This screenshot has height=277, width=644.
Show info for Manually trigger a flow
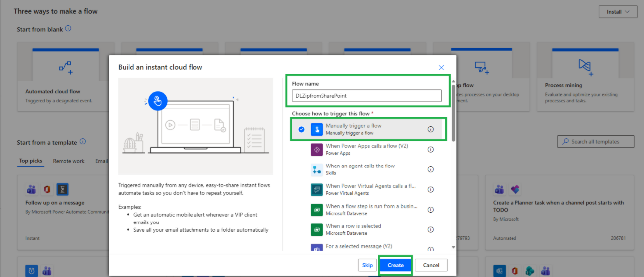(x=431, y=129)
